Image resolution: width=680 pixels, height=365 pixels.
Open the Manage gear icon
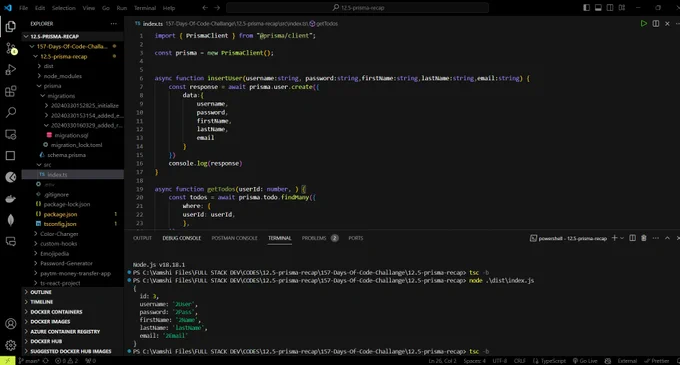click(x=11, y=345)
